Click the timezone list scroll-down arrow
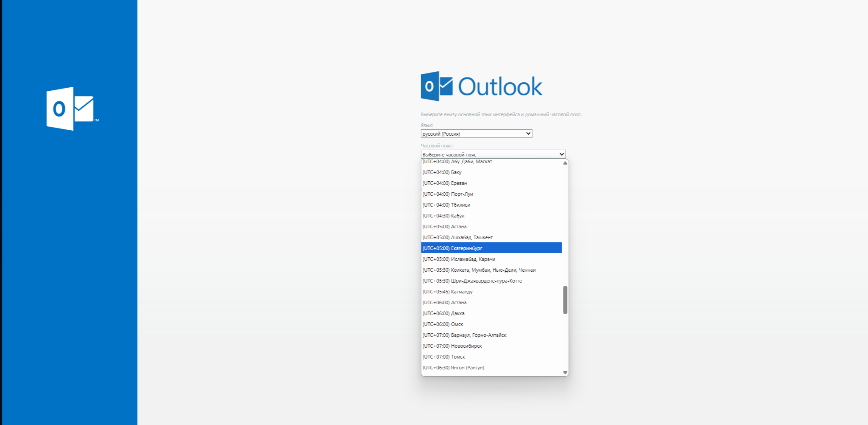Image resolution: width=868 pixels, height=425 pixels. (565, 373)
